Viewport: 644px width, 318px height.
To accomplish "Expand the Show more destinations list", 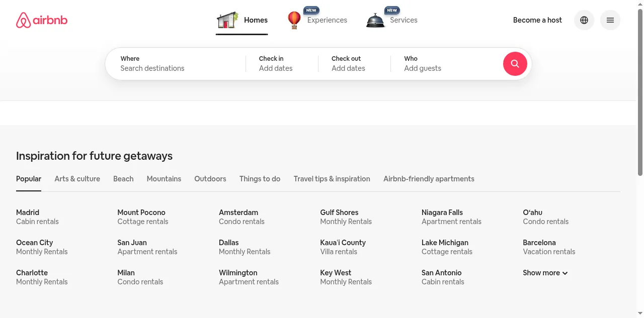I will click(545, 273).
